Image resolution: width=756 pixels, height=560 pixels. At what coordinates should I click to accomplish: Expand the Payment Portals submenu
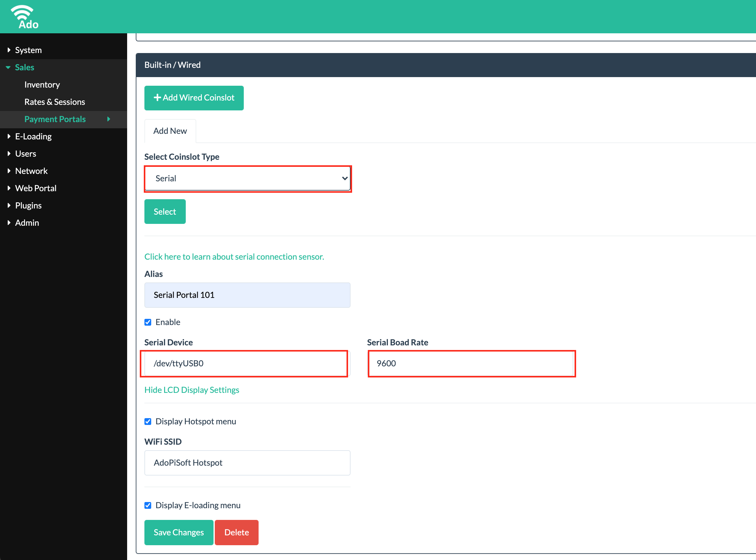pyautogui.click(x=112, y=119)
